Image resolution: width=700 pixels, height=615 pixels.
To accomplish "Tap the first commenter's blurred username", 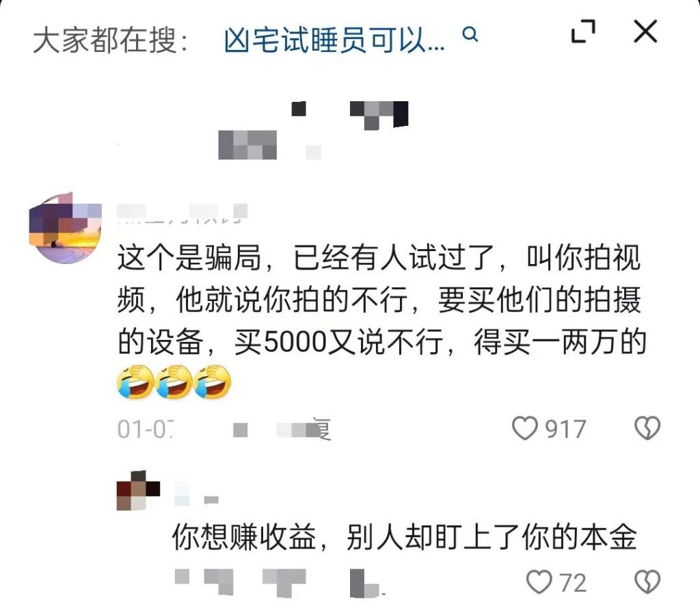I will (182, 213).
